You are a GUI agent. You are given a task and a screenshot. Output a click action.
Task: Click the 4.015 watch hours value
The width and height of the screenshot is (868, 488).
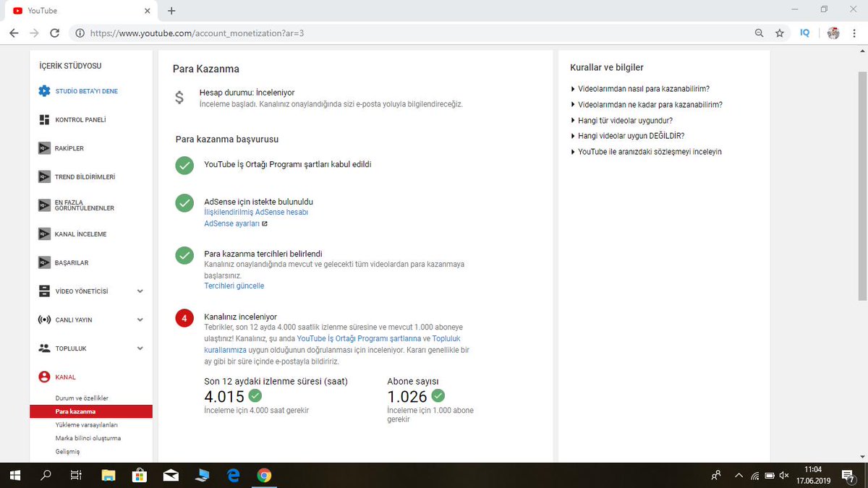[224, 396]
